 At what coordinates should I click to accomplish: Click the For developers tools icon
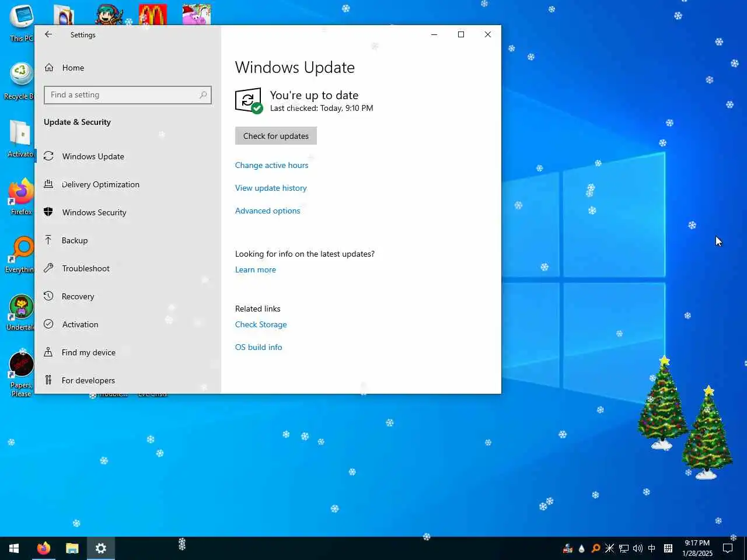click(48, 380)
